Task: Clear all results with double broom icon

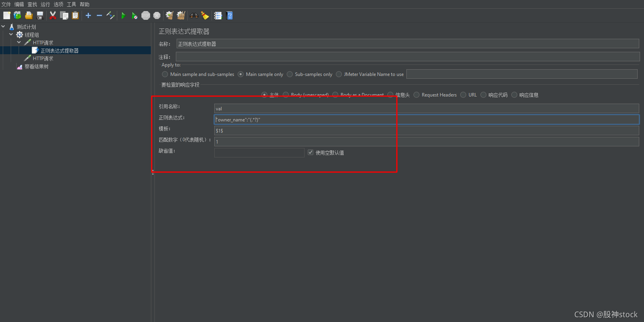Action: click(181, 15)
